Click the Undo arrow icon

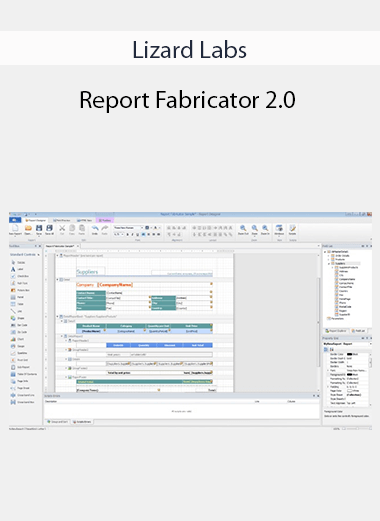pyautogui.click(x=95, y=228)
